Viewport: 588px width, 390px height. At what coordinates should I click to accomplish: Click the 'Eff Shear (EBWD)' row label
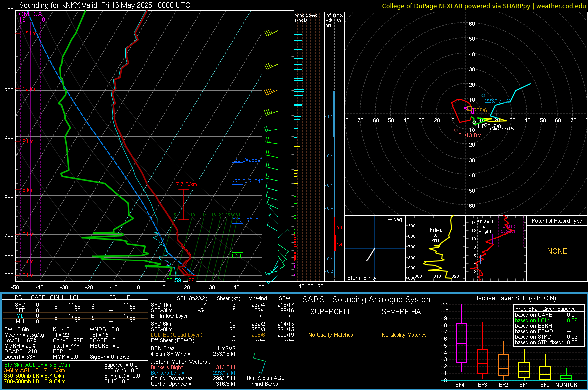click(x=173, y=340)
